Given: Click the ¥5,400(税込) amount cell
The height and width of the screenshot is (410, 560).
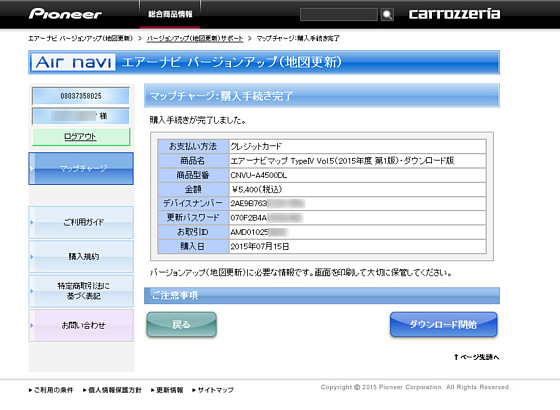Looking at the screenshot, I should point(357,189).
